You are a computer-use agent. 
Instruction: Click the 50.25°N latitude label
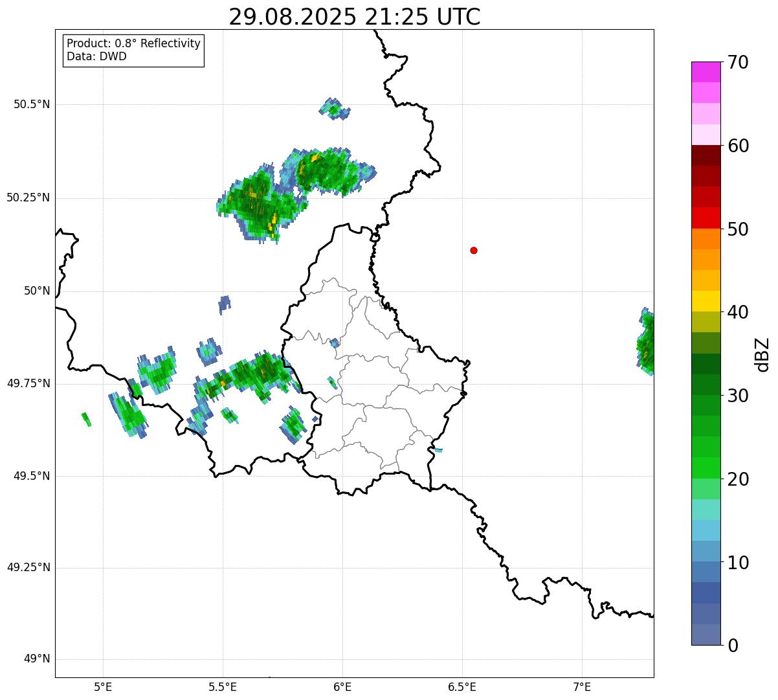pos(28,198)
